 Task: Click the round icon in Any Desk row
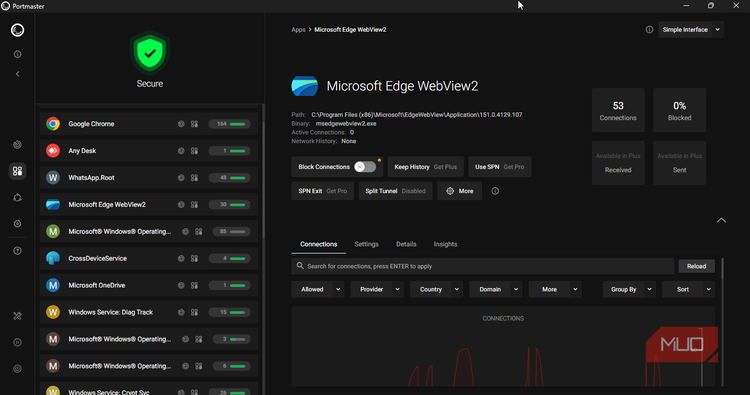click(181, 151)
